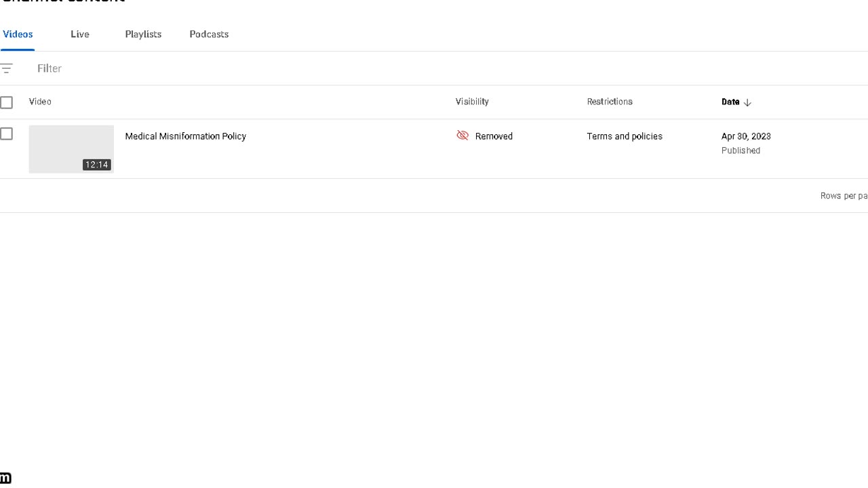Open the Playlists tab
The image size is (868, 488).
(x=143, y=34)
